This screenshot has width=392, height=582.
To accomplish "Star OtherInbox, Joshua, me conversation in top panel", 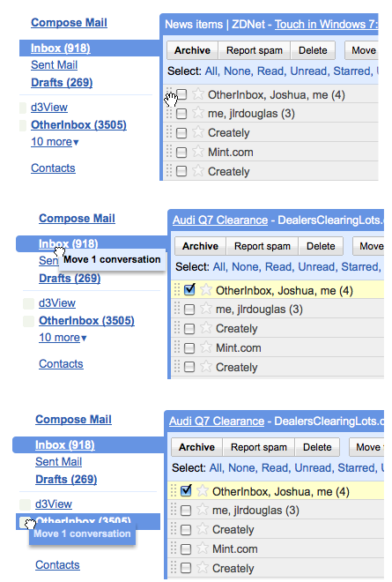I will [198, 93].
